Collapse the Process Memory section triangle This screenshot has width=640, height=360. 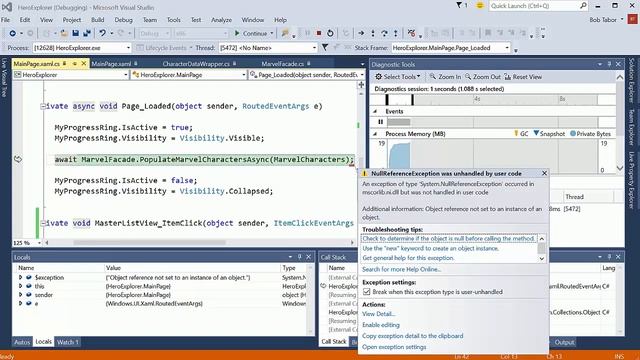375,134
